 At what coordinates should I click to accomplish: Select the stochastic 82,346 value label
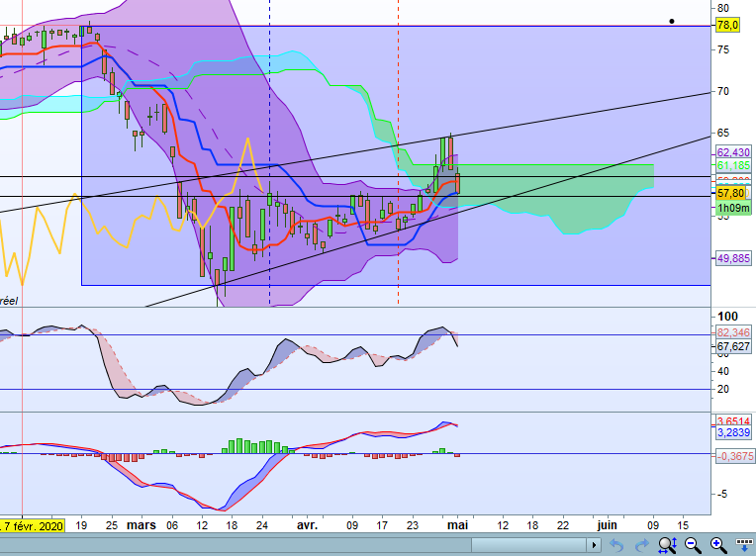click(x=733, y=332)
